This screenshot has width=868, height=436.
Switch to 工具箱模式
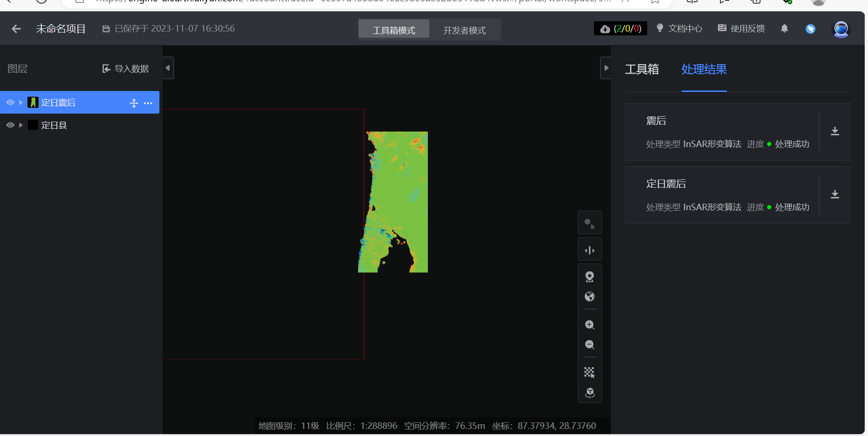[x=394, y=30]
